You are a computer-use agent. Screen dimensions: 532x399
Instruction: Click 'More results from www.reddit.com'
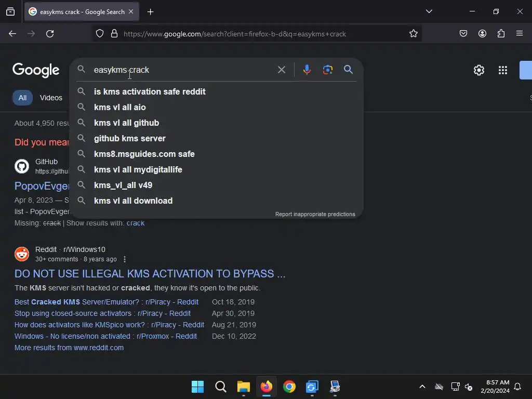click(x=69, y=348)
